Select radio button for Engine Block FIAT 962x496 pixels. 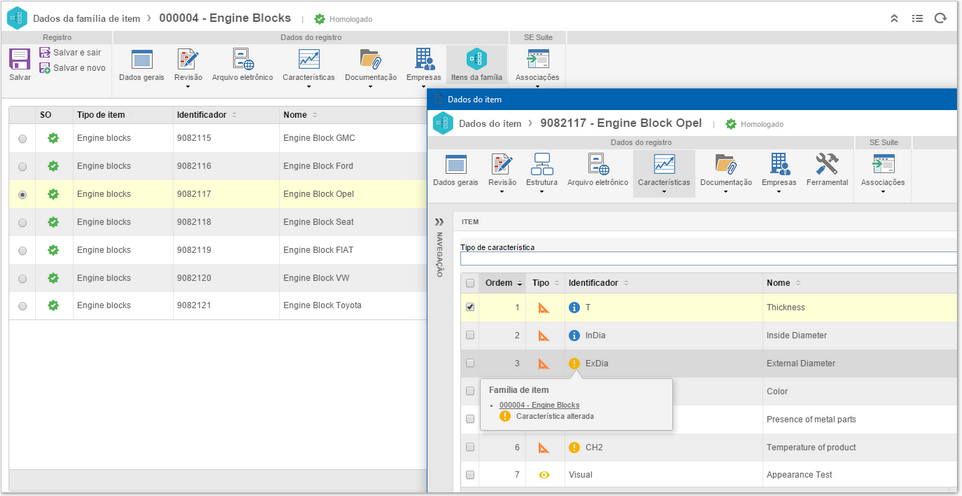pyautogui.click(x=23, y=250)
